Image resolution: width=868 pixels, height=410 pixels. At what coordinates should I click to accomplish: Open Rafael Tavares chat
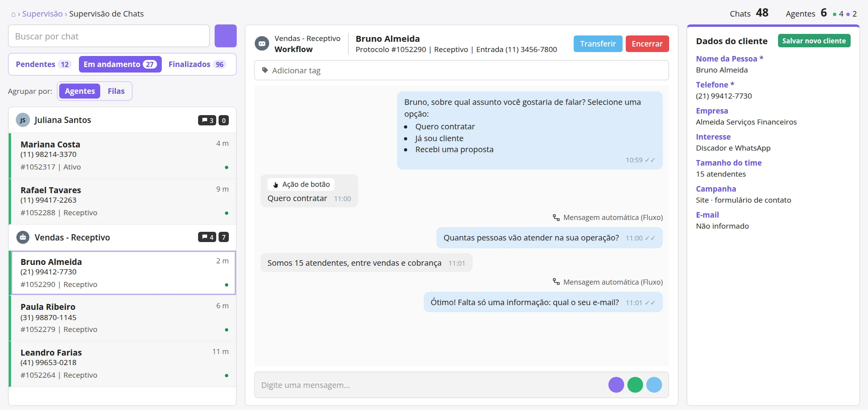[122, 201]
